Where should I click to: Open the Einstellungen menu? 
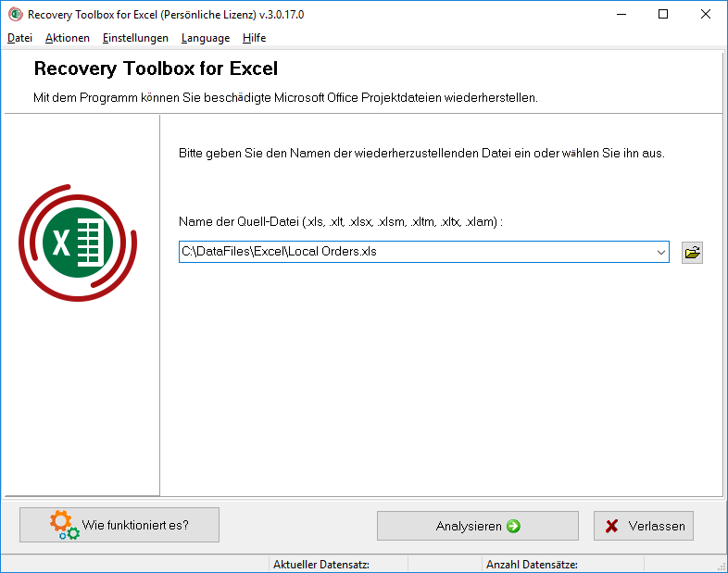(135, 38)
